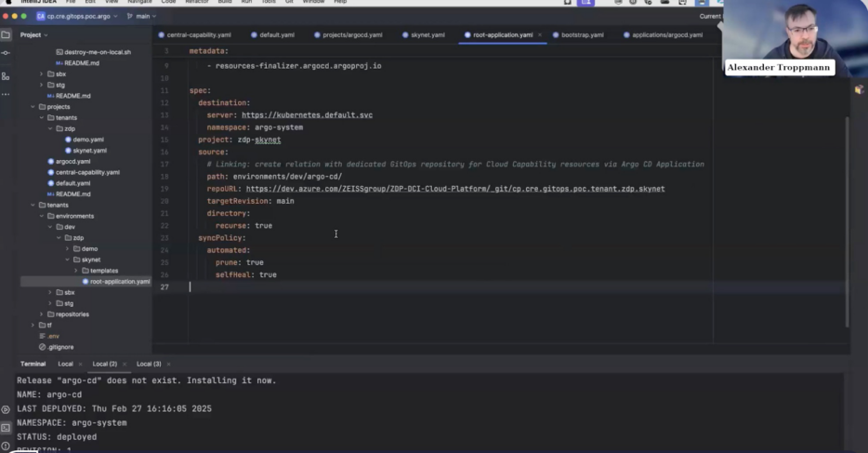
Task: Collapse the environments folder
Action: tap(41, 216)
